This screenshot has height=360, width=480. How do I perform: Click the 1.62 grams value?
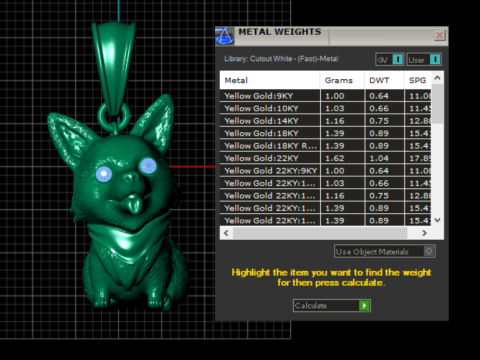click(335, 158)
